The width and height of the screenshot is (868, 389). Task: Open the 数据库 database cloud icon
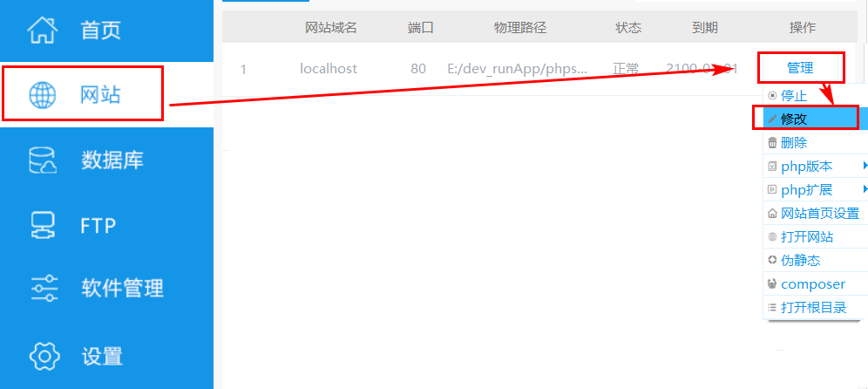42,160
